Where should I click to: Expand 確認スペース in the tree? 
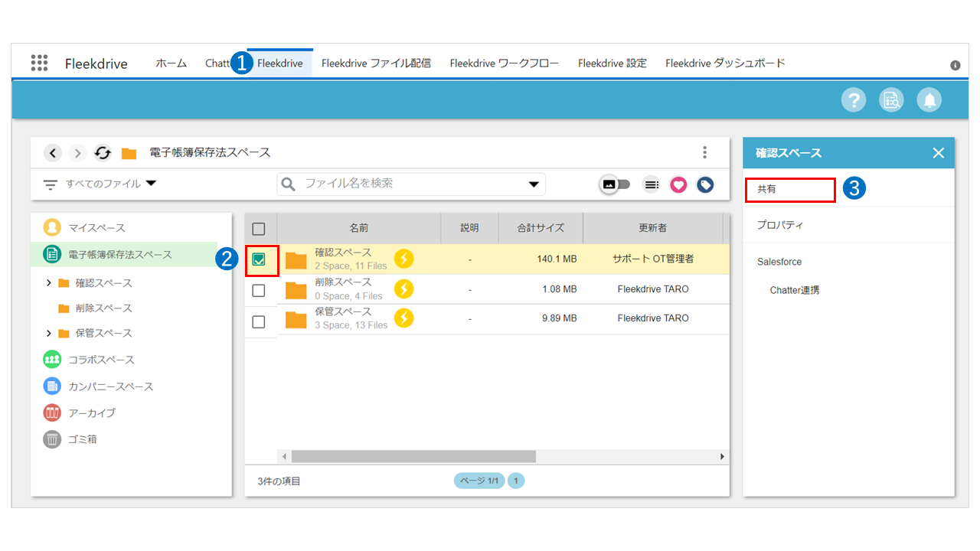pos(49,283)
